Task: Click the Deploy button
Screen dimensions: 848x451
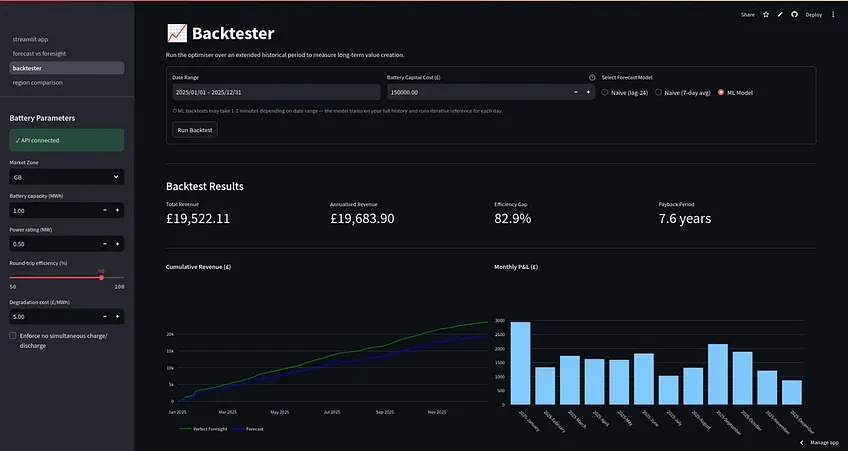Action: [813, 15]
